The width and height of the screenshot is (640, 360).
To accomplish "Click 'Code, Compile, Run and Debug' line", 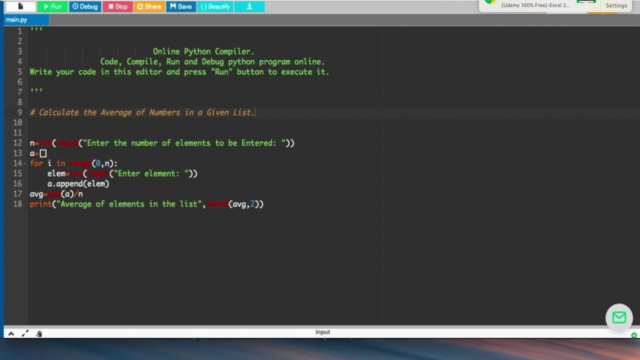I will [212, 62].
